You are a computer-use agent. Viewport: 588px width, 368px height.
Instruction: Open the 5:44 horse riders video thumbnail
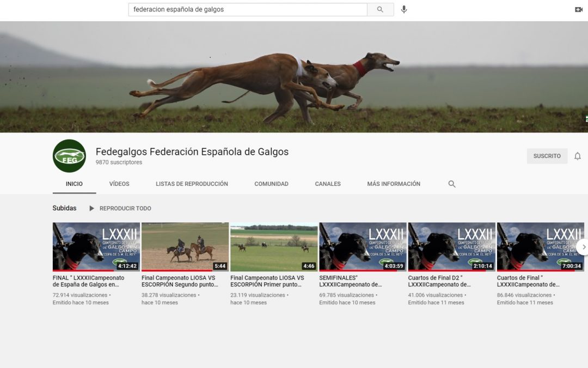pos(185,246)
